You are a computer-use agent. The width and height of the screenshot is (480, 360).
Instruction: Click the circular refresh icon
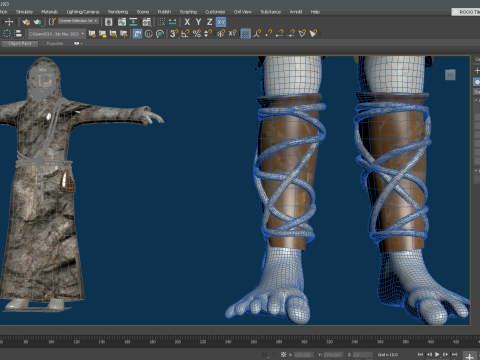pyautogui.click(x=160, y=33)
